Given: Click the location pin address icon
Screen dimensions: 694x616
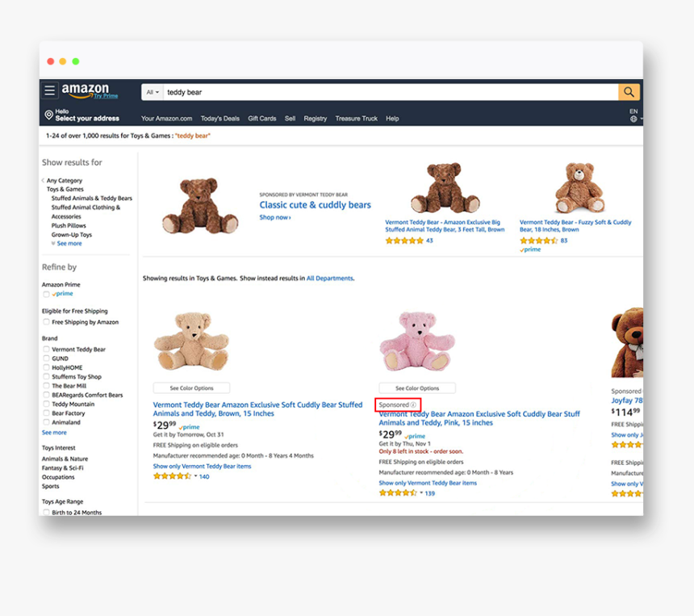Looking at the screenshot, I should pyautogui.click(x=48, y=115).
